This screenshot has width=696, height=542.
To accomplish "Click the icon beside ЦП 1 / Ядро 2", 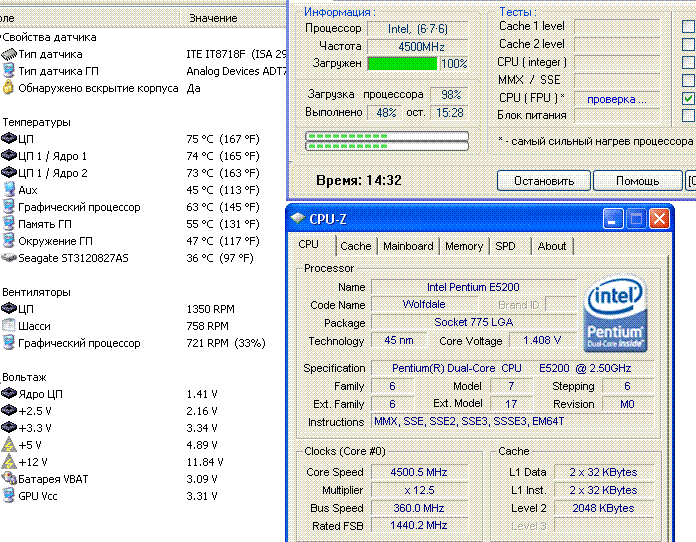I will tap(8, 173).
